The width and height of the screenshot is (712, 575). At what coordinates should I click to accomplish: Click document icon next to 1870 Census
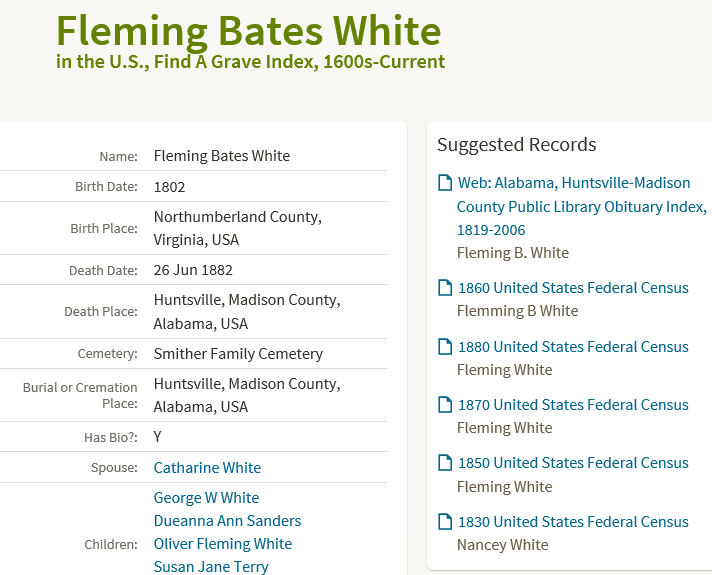click(x=445, y=405)
